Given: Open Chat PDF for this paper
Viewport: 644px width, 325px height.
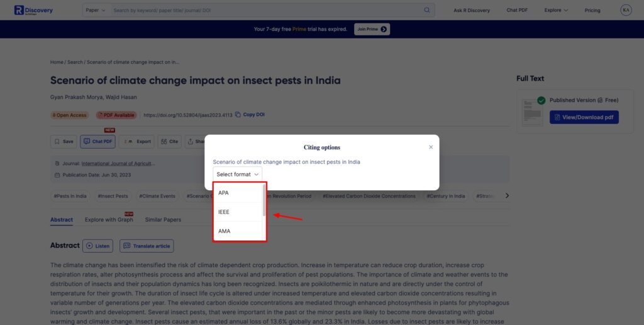Looking at the screenshot, I should pos(97,142).
